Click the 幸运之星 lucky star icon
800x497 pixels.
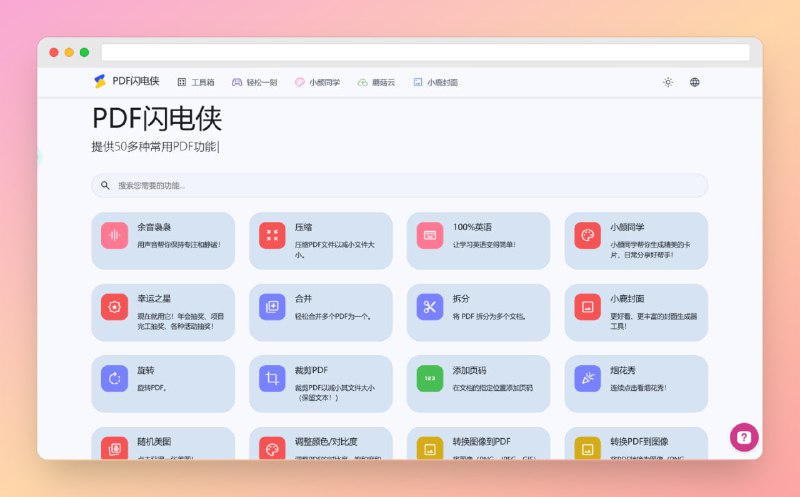coord(114,307)
